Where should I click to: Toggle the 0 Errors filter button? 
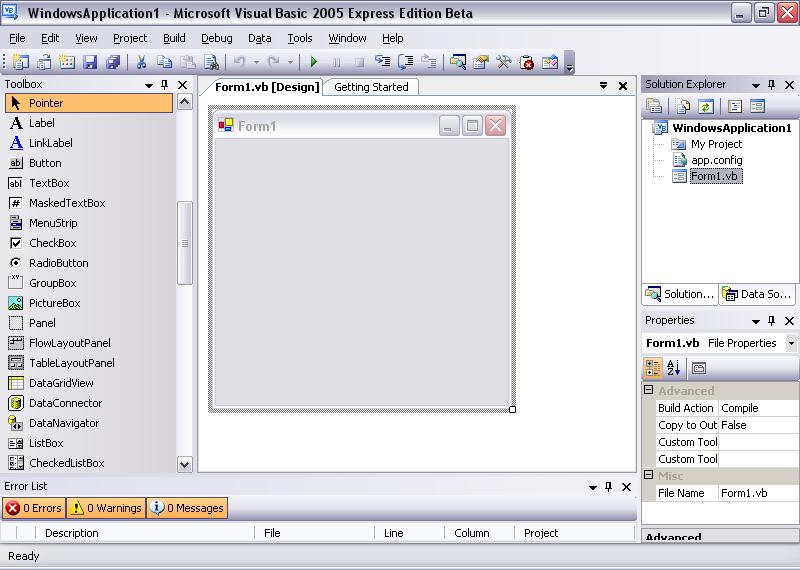34,508
